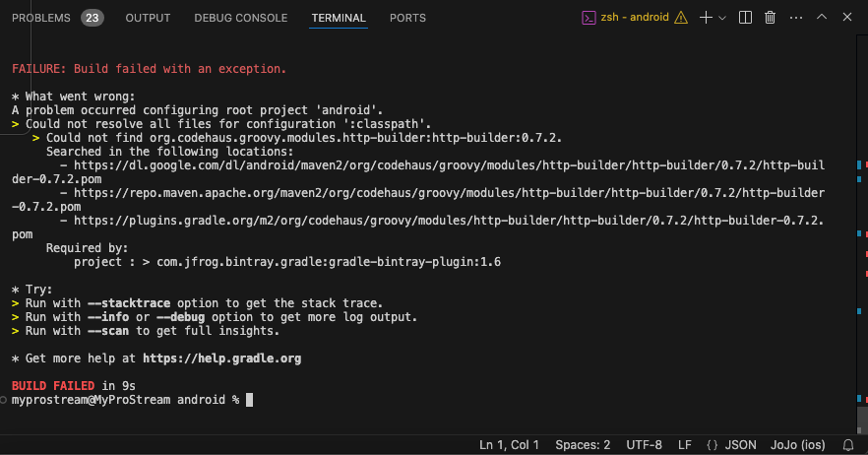Viewport: 868px width, 455px height.
Task: Open the Debug Console tab
Action: click(x=241, y=18)
